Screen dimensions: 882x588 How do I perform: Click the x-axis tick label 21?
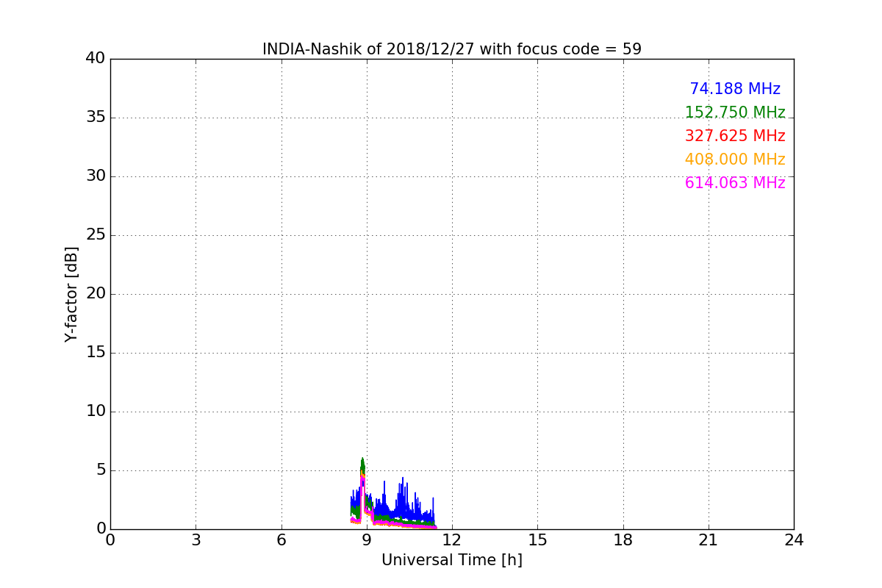[709, 540]
